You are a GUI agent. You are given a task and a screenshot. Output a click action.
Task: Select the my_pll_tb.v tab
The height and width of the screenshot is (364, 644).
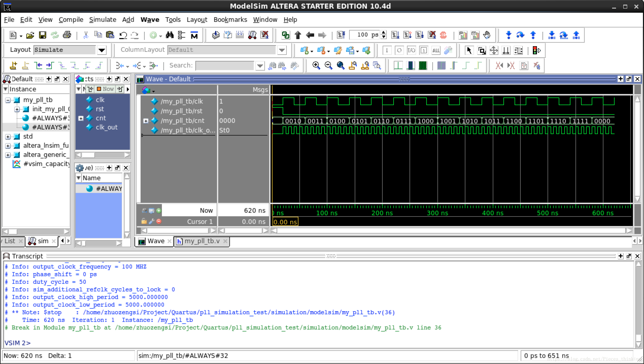point(201,241)
